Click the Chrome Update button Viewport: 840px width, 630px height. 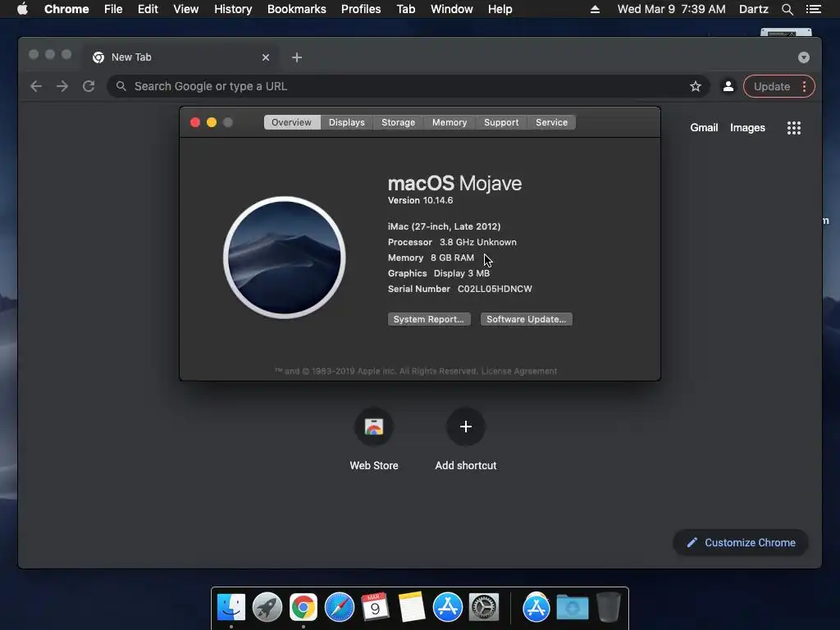771,86
